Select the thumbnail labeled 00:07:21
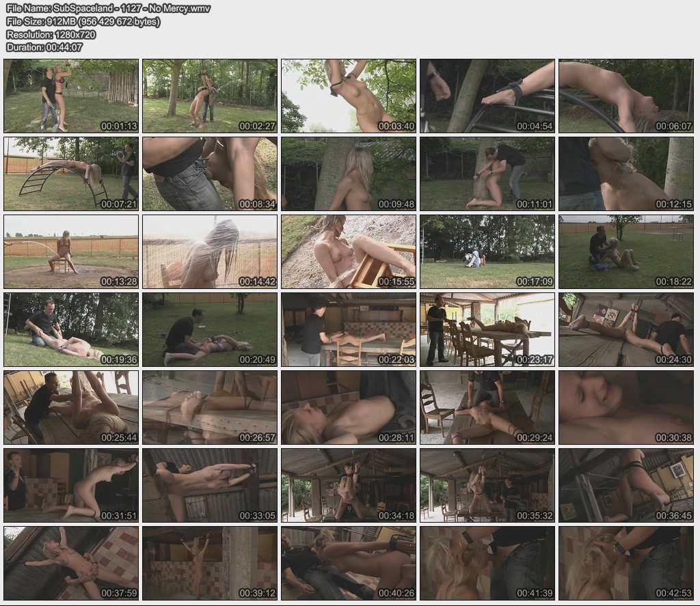The width and height of the screenshot is (700, 606). (71, 174)
